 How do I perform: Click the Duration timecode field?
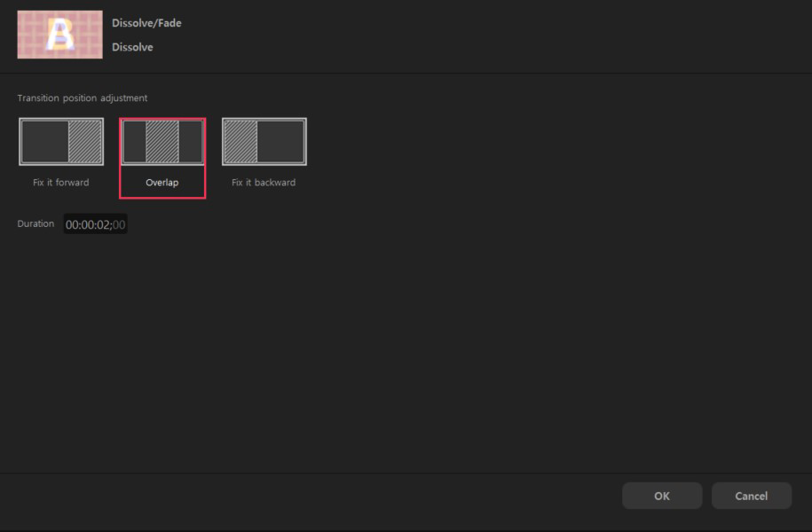[95, 225]
